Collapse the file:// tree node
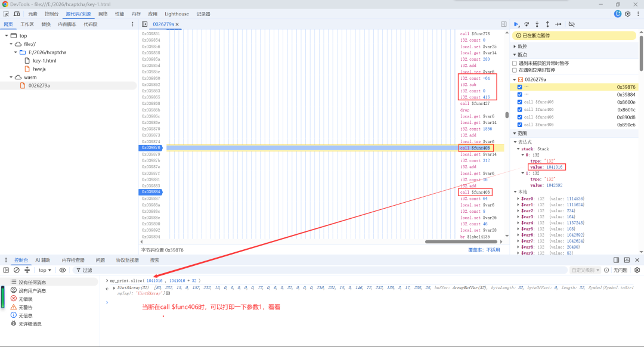This screenshot has width=644, height=347. [11, 44]
